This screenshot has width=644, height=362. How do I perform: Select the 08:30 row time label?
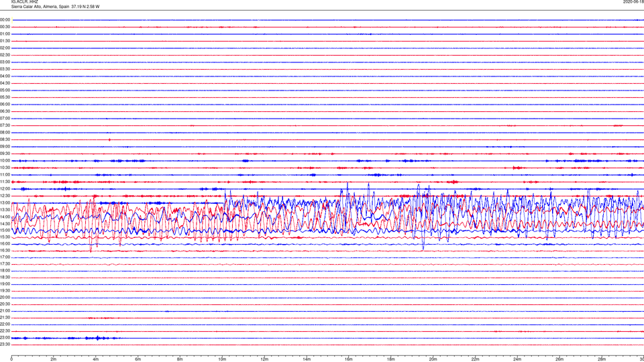tap(5, 139)
